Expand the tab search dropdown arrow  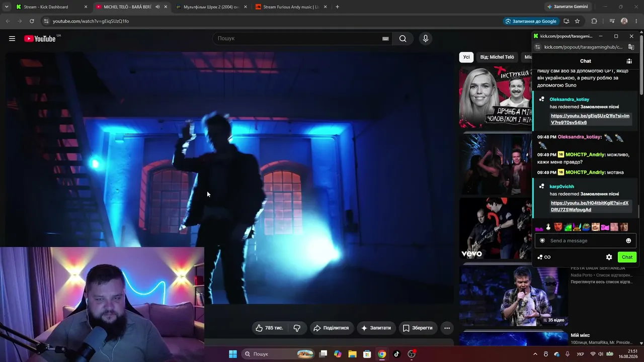[7, 7]
